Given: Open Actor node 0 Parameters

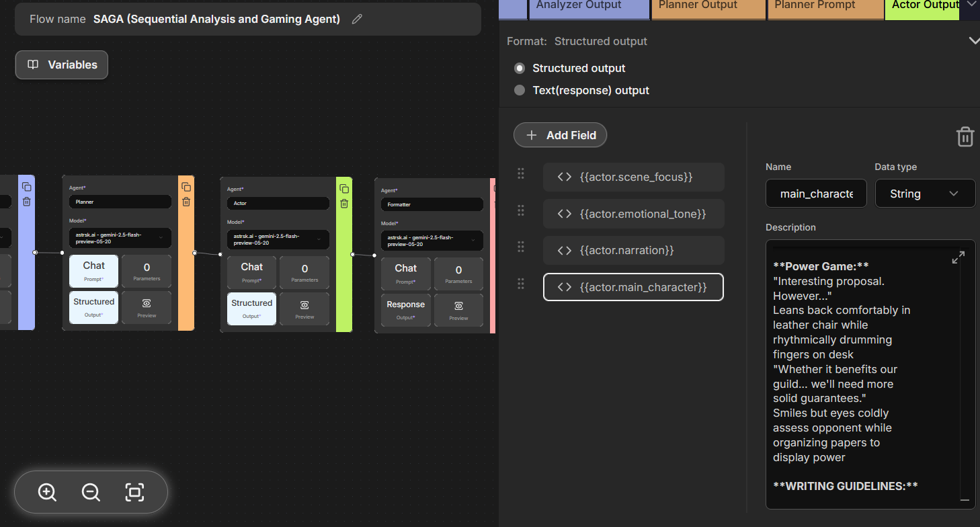Looking at the screenshot, I should 304,272.
